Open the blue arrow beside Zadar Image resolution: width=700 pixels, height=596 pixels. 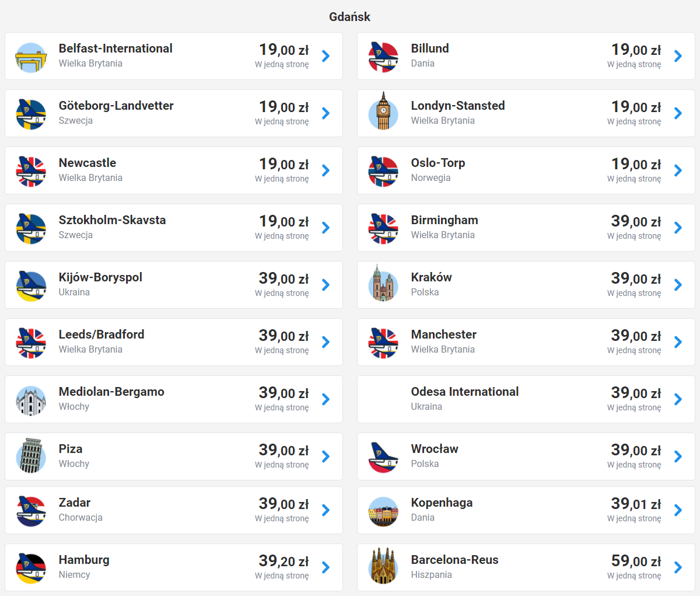(x=326, y=510)
